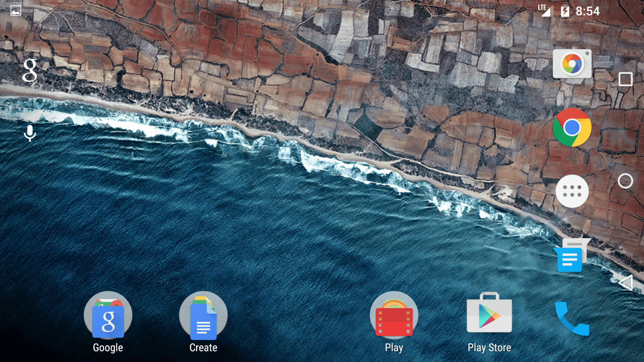644x362 pixels.
Task: Open the Google Chrome browser
Action: click(572, 128)
